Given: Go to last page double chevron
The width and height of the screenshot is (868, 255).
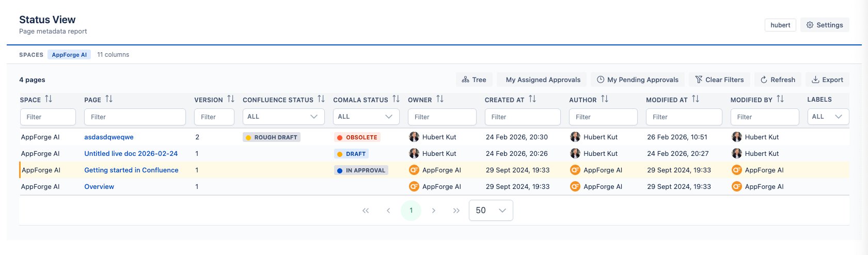Looking at the screenshot, I should click(456, 211).
